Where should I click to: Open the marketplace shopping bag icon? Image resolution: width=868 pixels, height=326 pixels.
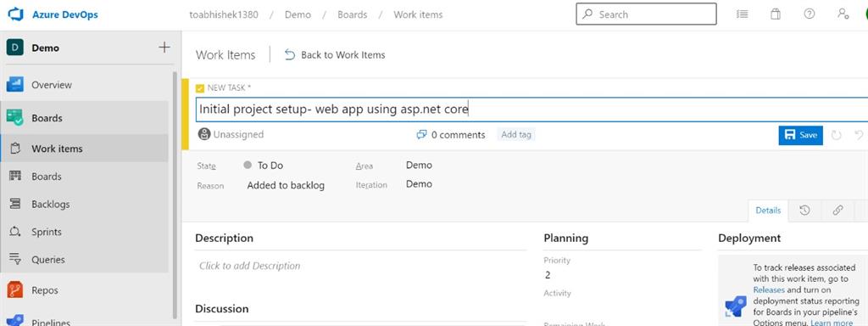pos(776,14)
